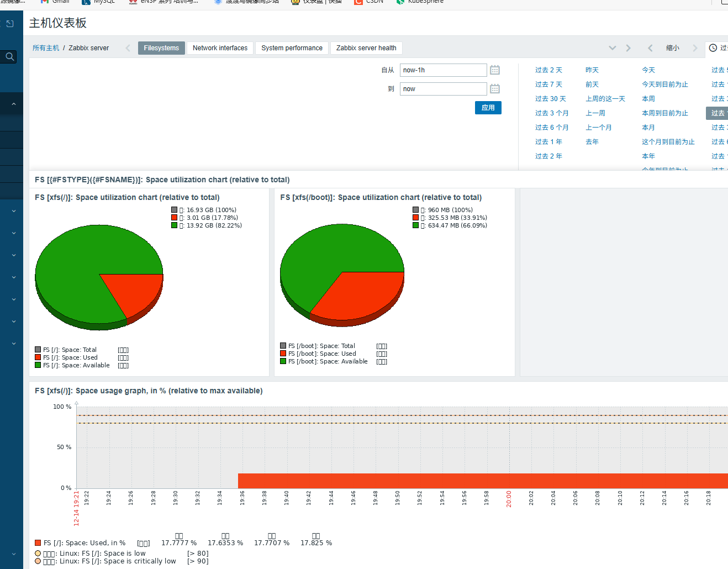Select the 本周 time range
Viewport: 728px width, 569px height.
coord(648,99)
